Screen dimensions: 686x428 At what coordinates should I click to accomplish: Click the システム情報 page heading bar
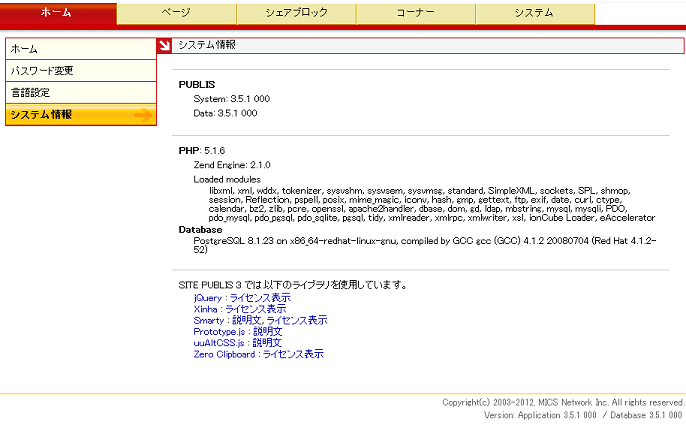click(x=420, y=45)
